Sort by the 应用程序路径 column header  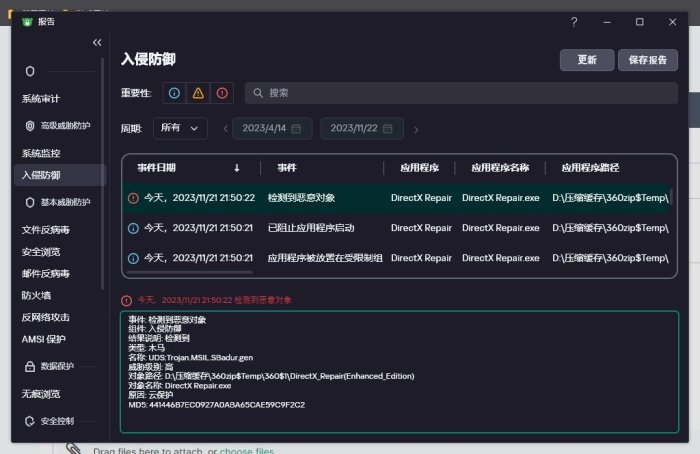pos(590,168)
